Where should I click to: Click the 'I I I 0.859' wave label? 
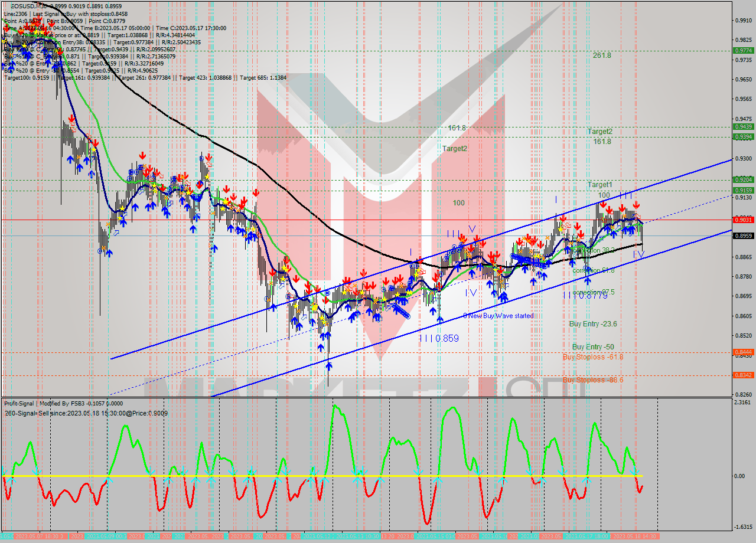point(439,339)
